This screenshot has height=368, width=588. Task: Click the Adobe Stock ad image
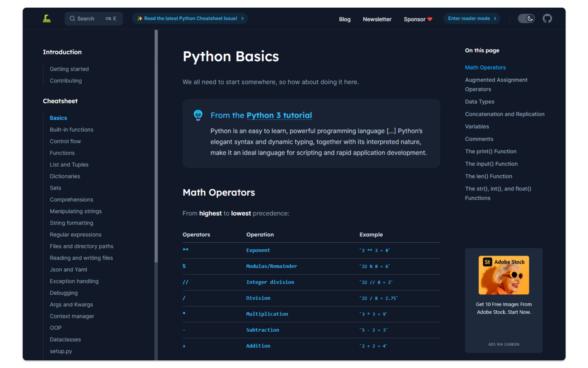point(503,275)
